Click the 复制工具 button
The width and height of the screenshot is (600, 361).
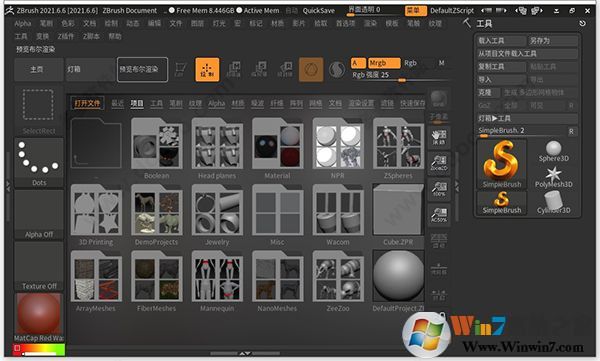[501, 67]
